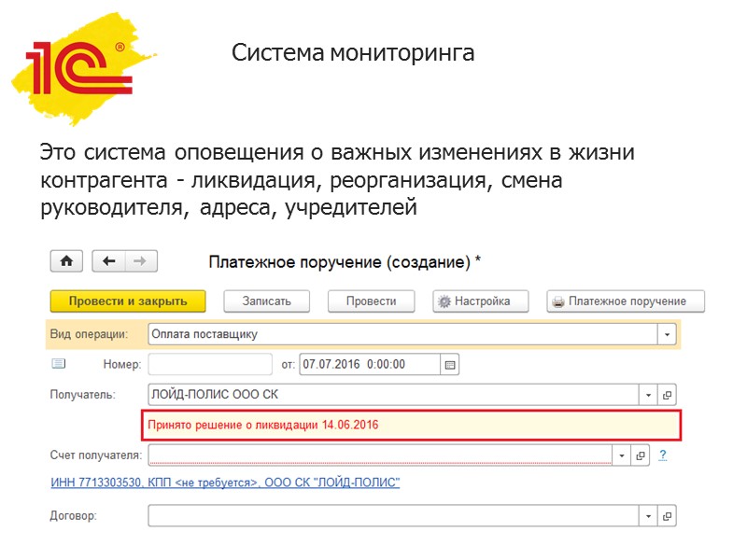Image resolution: width=747 pixels, height=560 pixels.
Task: Open the calendar picker next to the date
Action: tap(450, 365)
